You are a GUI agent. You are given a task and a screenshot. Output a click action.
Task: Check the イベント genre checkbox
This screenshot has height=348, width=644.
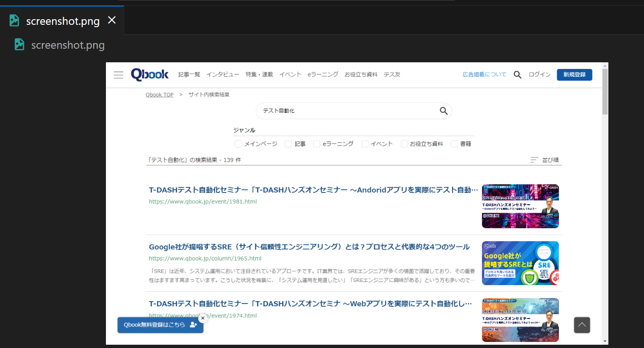point(365,144)
